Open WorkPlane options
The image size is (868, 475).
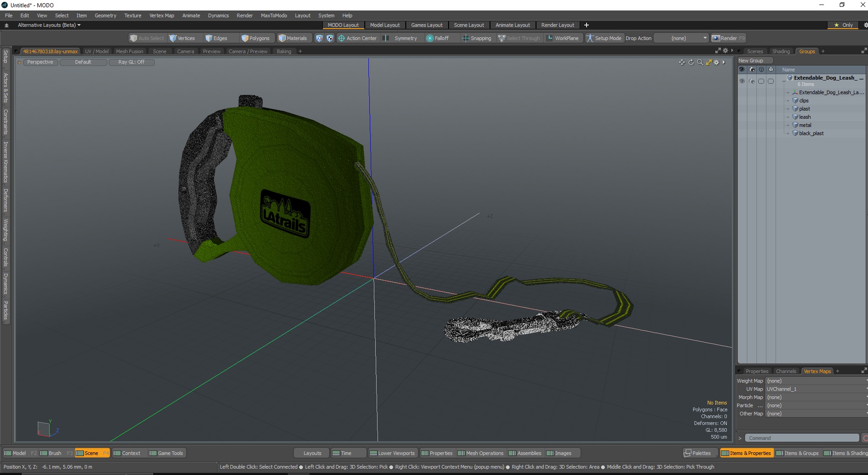[x=562, y=38]
